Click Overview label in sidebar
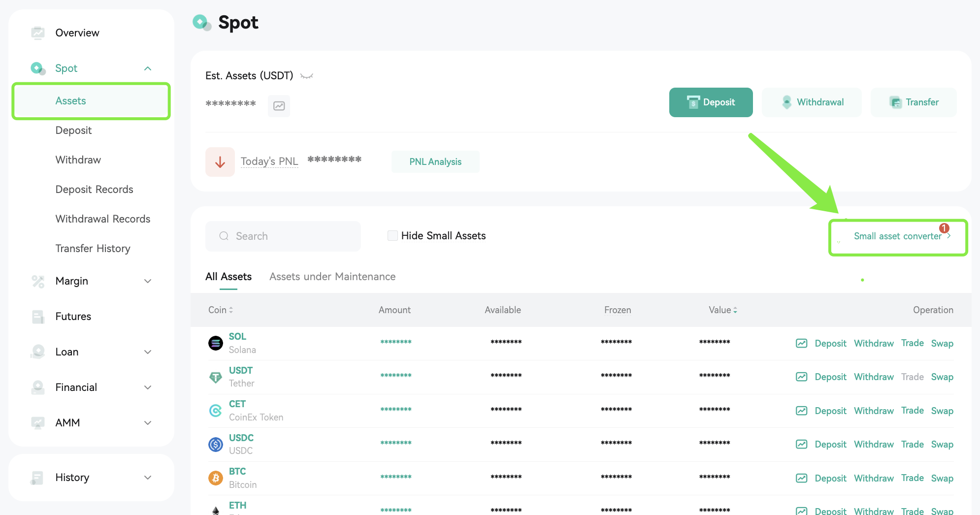The height and width of the screenshot is (515, 980). [77, 33]
